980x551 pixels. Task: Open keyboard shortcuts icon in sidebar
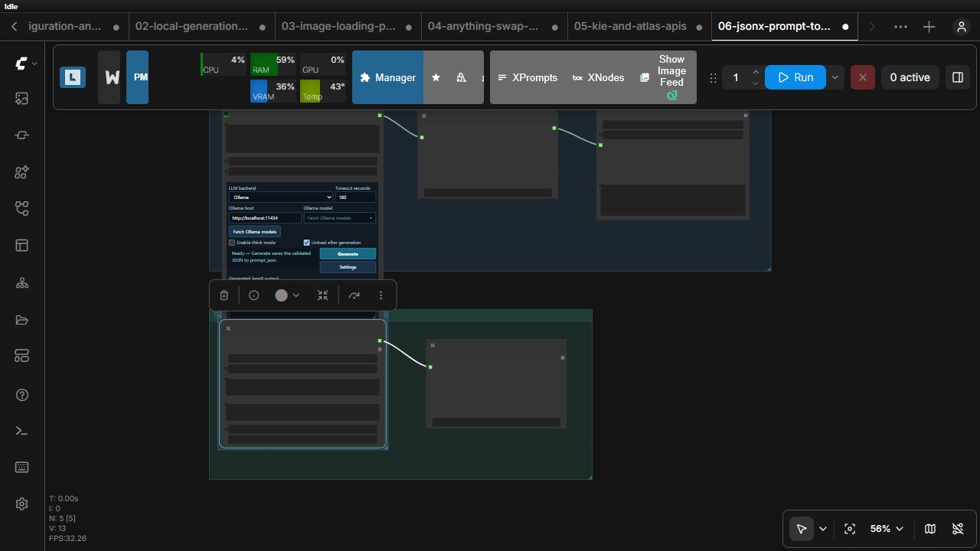coord(21,467)
